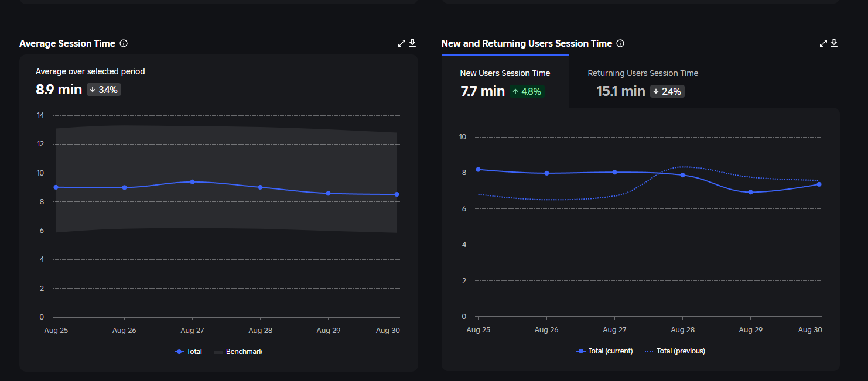Open info icon beside New and Returning Users
The width and height of the screenshot is (868, 381).
620,43
